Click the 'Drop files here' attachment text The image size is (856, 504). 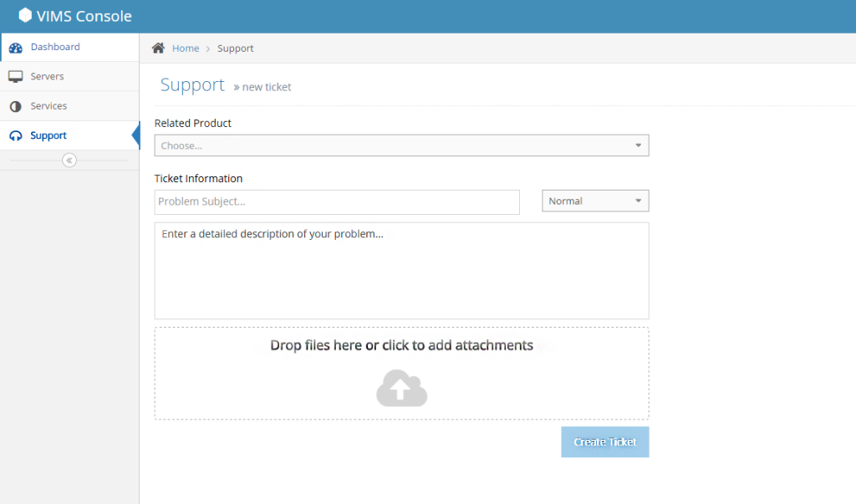(401, 345)
